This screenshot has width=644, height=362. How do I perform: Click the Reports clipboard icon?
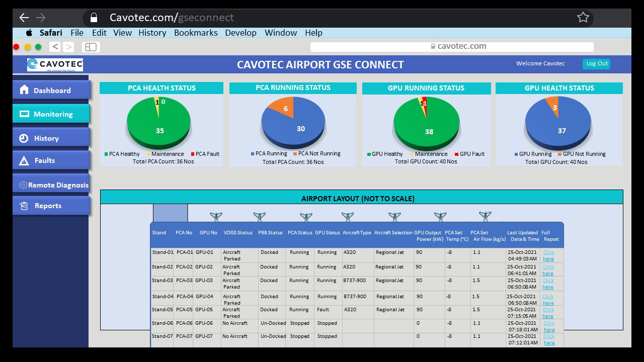tap(24, 206)
